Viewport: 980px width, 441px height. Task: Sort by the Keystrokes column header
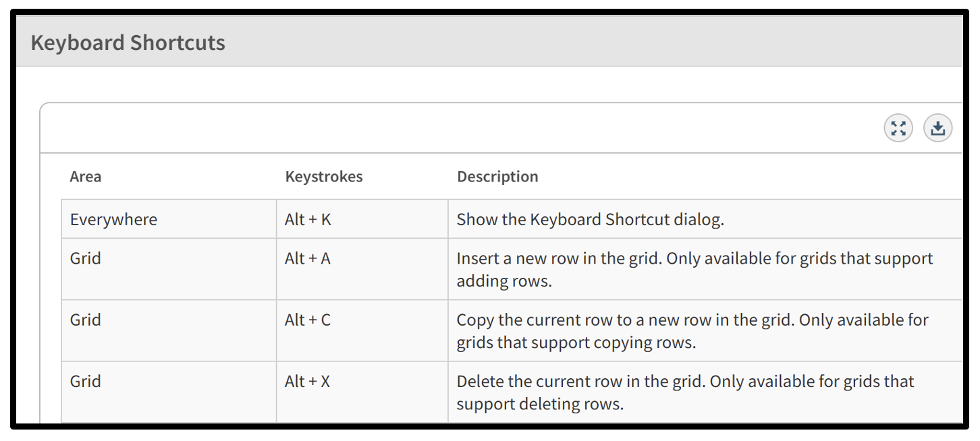tap(324, 177)
